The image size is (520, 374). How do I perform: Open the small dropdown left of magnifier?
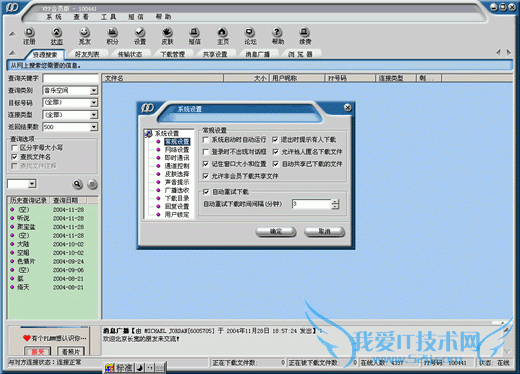tap(32, 184)
